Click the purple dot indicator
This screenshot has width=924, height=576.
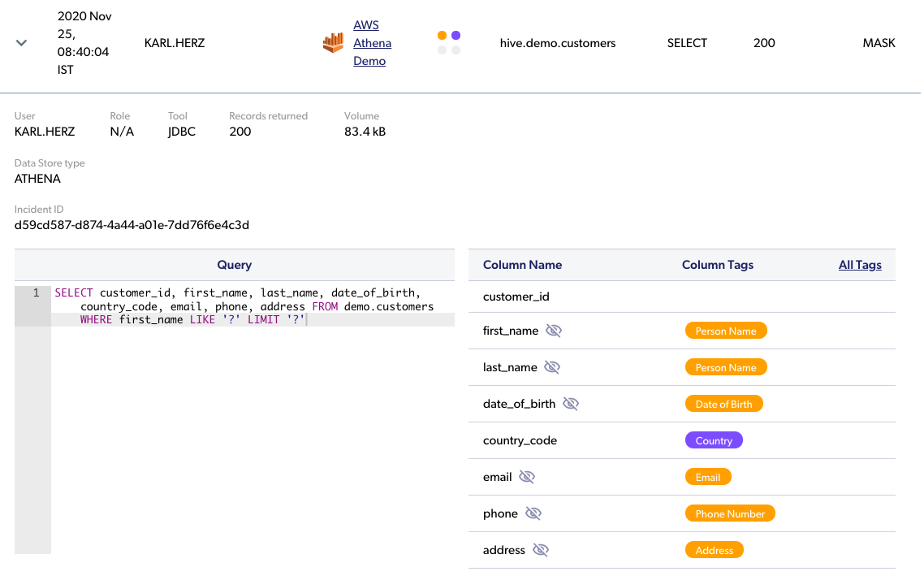click(x=456, y=36)
